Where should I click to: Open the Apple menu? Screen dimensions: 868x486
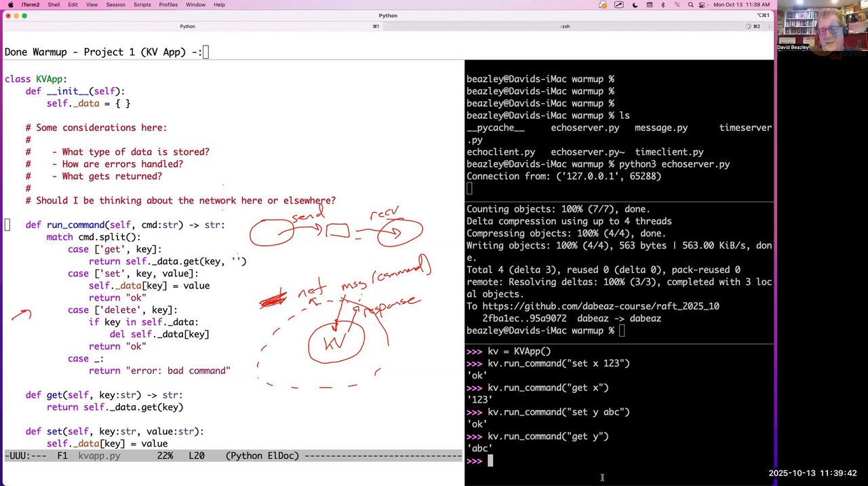[x=10, y=5]
